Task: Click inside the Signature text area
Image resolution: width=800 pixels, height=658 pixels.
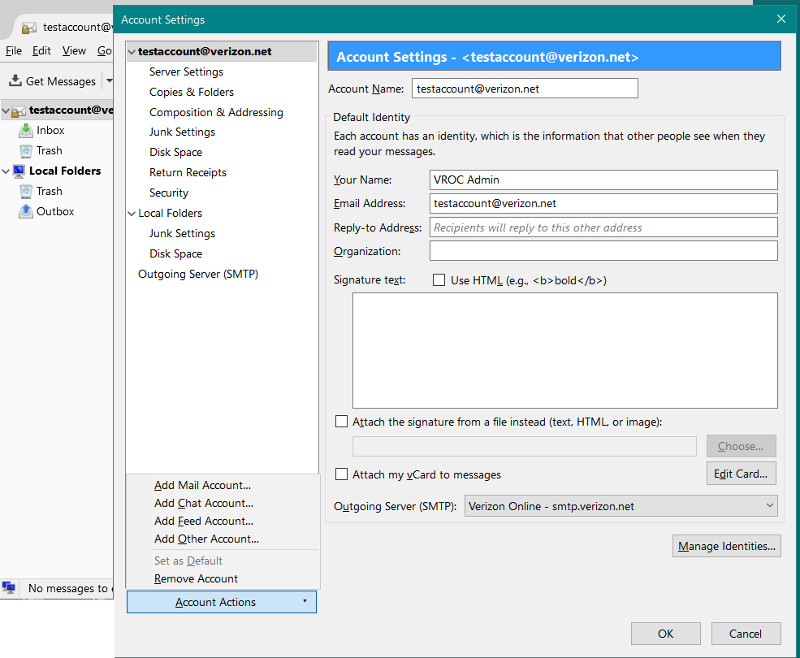Action: coord(565,350)
